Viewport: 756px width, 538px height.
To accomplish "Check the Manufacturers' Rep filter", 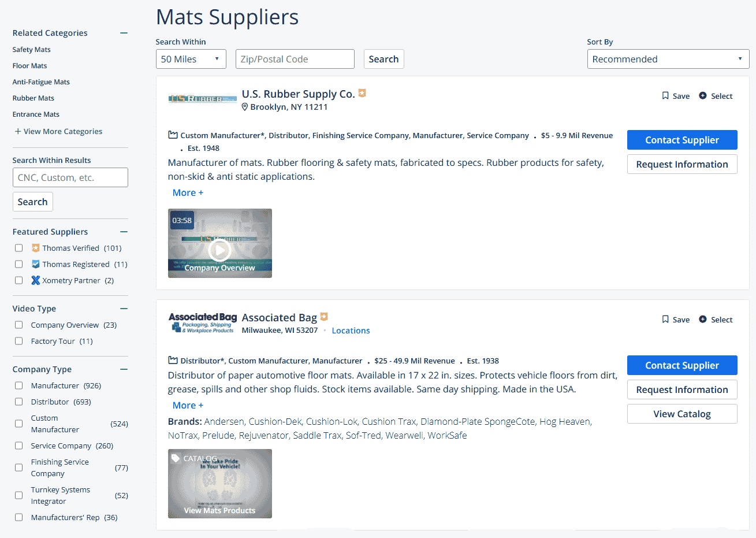I will [x=19, y=517].
